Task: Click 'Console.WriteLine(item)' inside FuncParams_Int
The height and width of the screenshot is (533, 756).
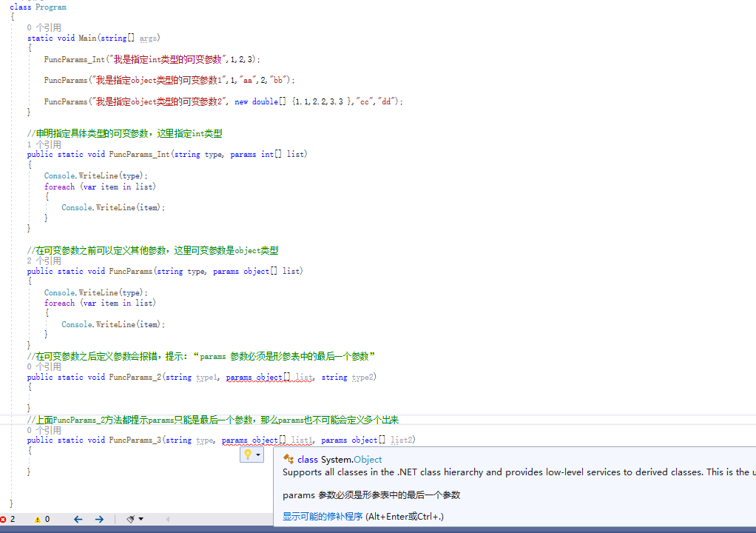Action: point(113,207)
